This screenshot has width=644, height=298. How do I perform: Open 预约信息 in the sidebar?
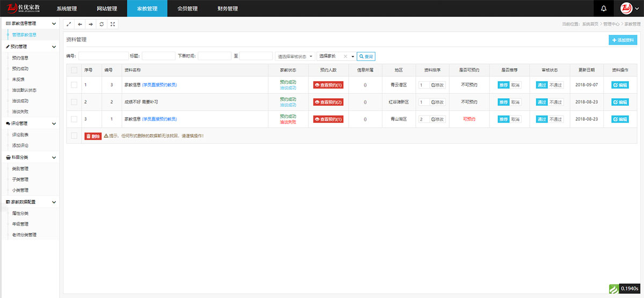[20, 57]
